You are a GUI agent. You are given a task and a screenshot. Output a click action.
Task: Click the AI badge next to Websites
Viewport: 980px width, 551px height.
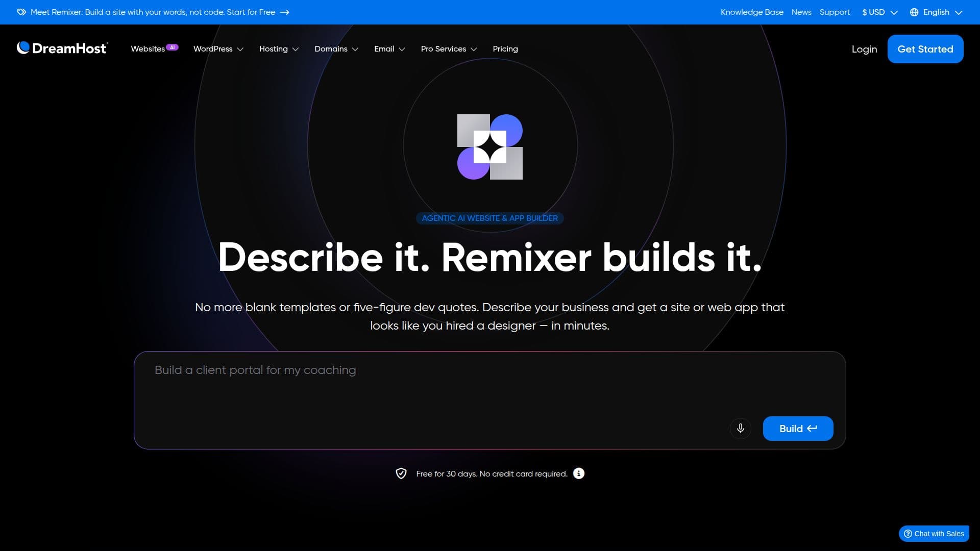pos(173,47)
